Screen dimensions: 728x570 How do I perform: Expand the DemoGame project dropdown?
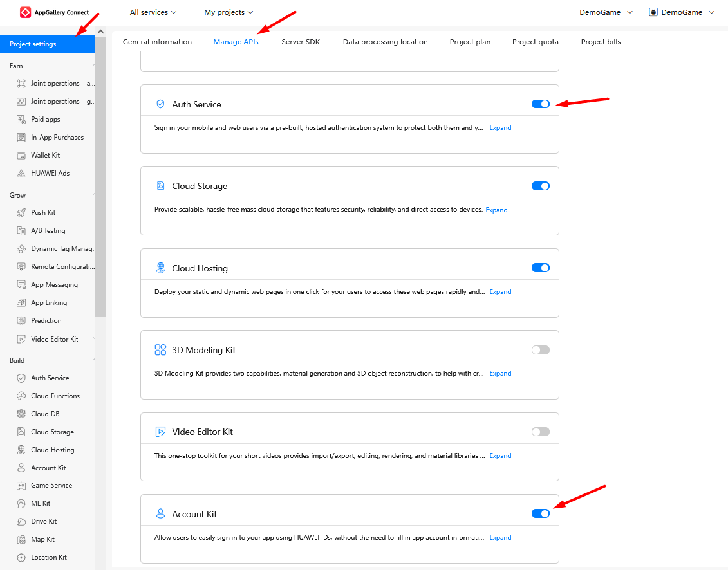605,12
